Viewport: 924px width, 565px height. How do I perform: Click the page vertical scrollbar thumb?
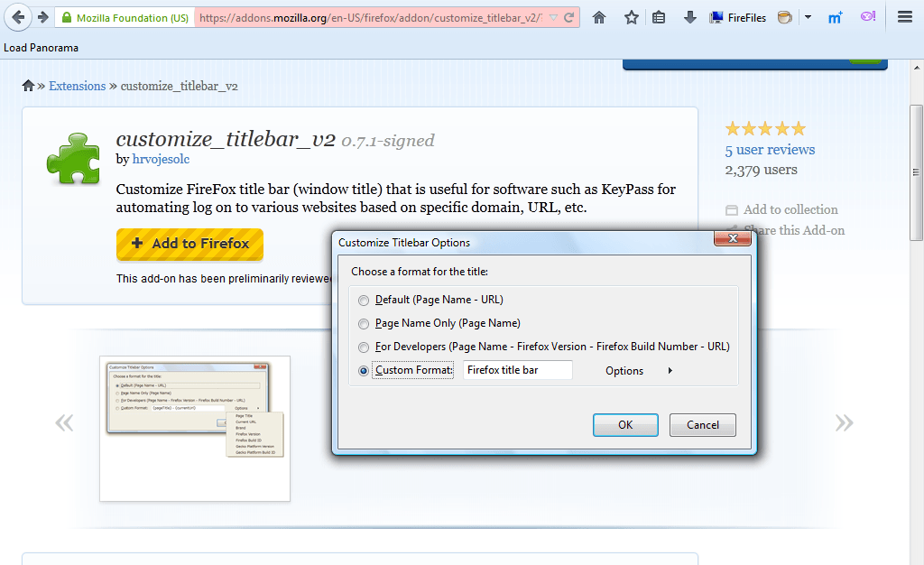click(916, 172)
